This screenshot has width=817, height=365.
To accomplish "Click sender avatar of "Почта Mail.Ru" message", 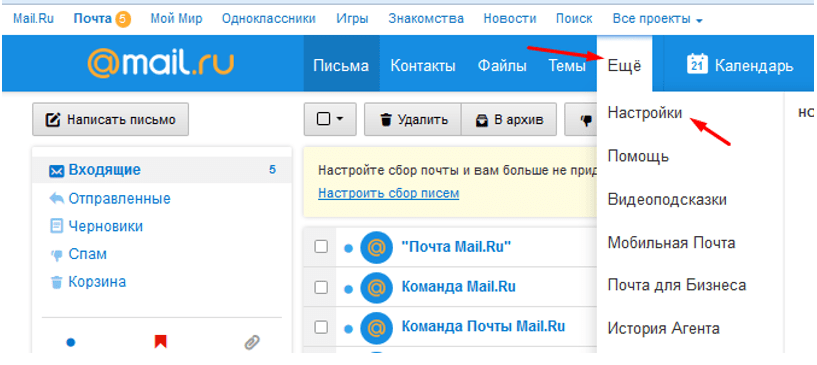I will click(x=376, y=247).
